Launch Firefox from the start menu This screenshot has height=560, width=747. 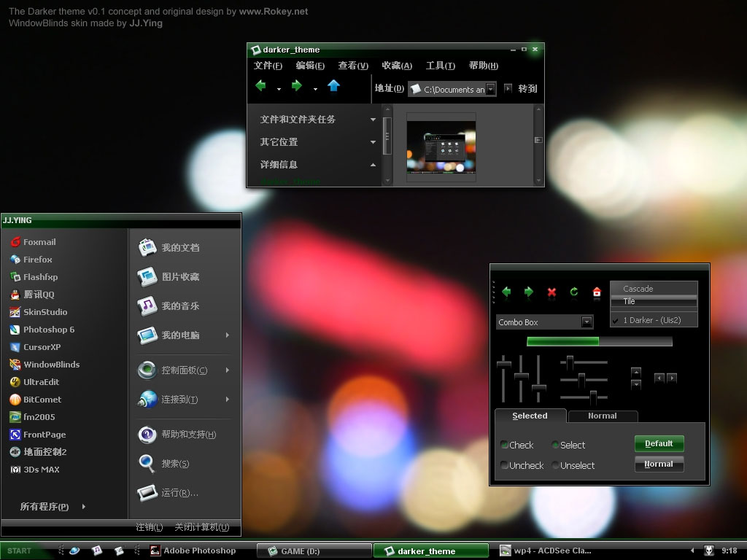[31, 260]
